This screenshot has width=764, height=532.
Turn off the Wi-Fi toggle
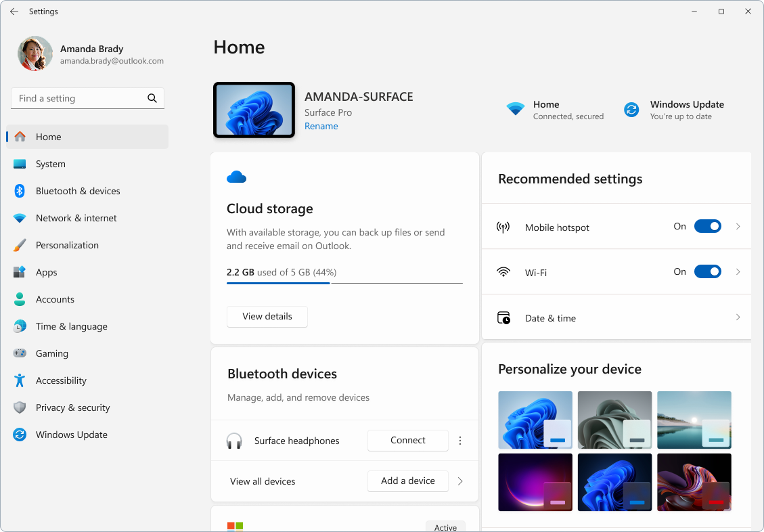click(x=707, y=271)
